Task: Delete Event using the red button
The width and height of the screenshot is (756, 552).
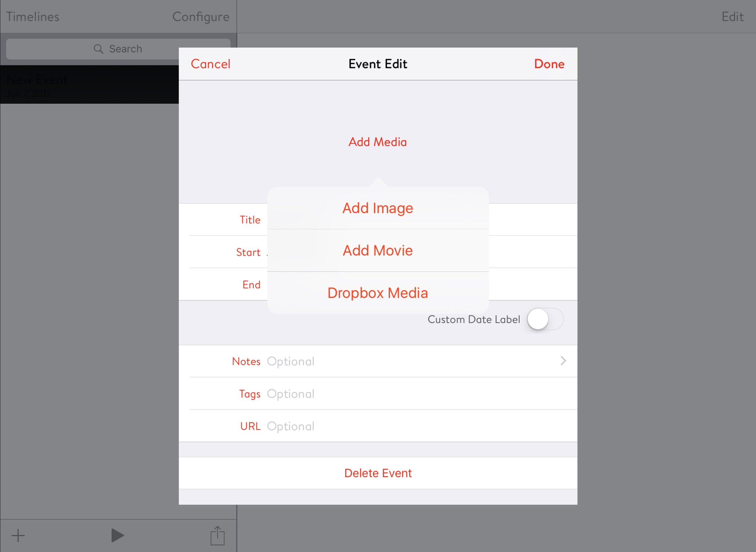Action: 378,473
